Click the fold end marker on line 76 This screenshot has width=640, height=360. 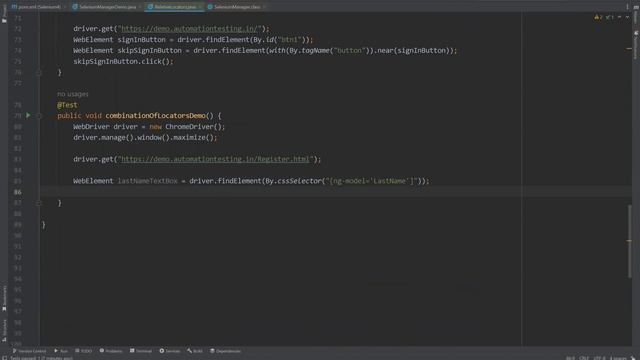[39, 72]
